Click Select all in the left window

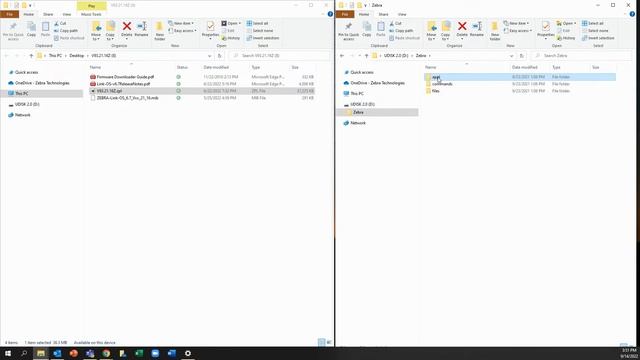pyautogui.click(x=258, y=23)
